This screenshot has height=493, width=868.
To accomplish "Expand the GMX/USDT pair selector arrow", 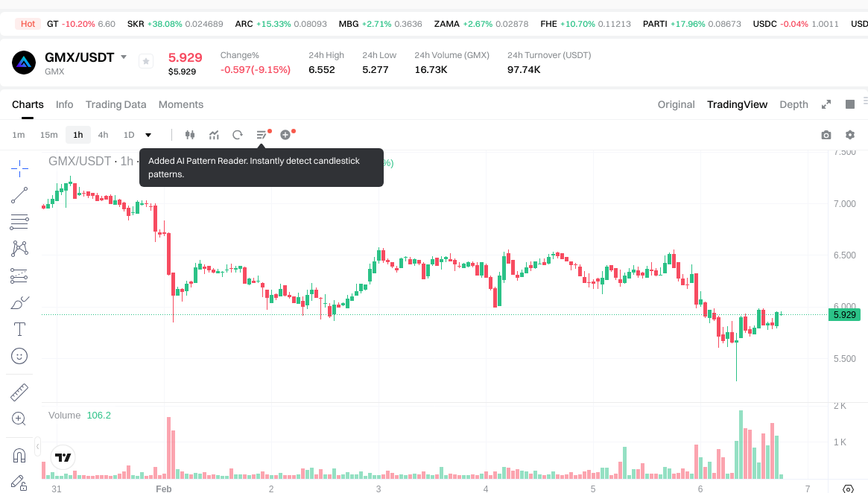I will click(124, 57).
